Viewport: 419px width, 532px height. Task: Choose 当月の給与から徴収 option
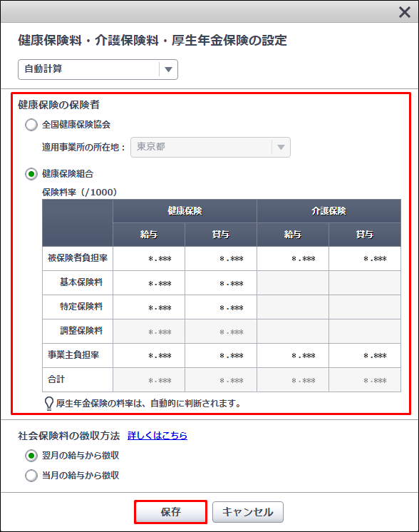[31, 476]
